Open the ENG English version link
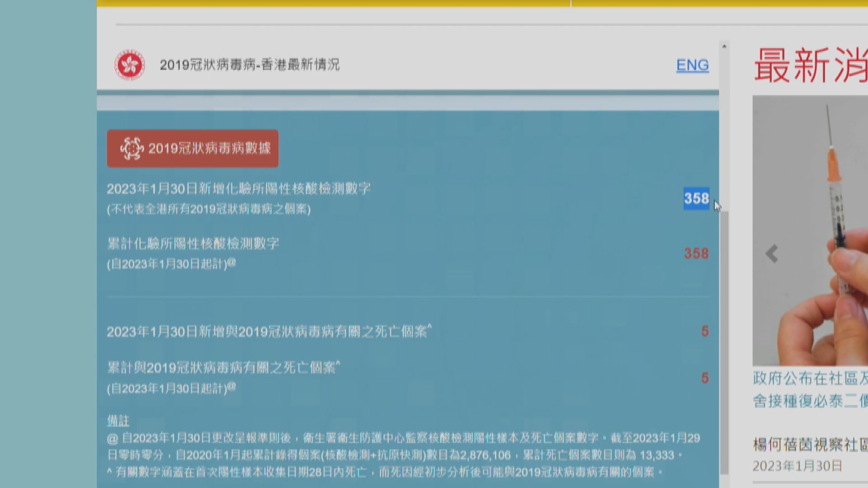The width and height of the screenshot is (868, 488). point(692,65)
